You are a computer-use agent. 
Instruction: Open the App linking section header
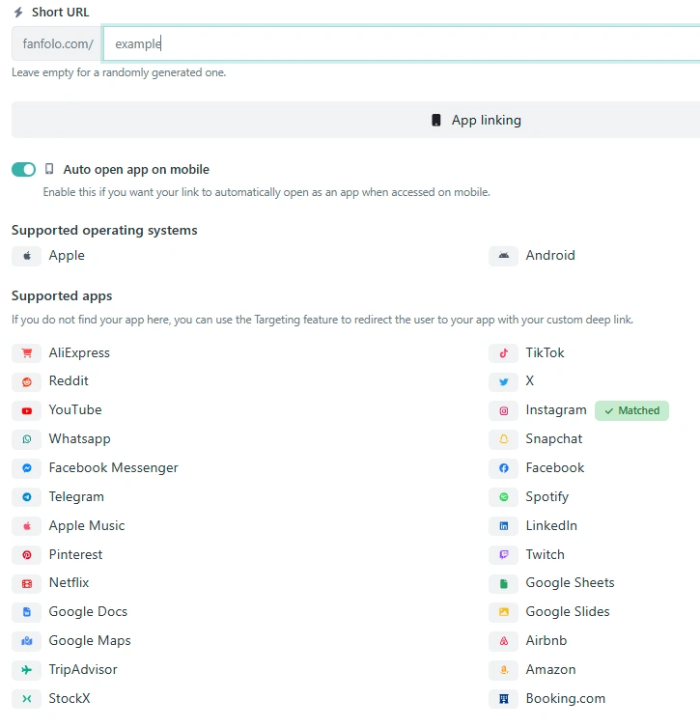pos(355,120)
